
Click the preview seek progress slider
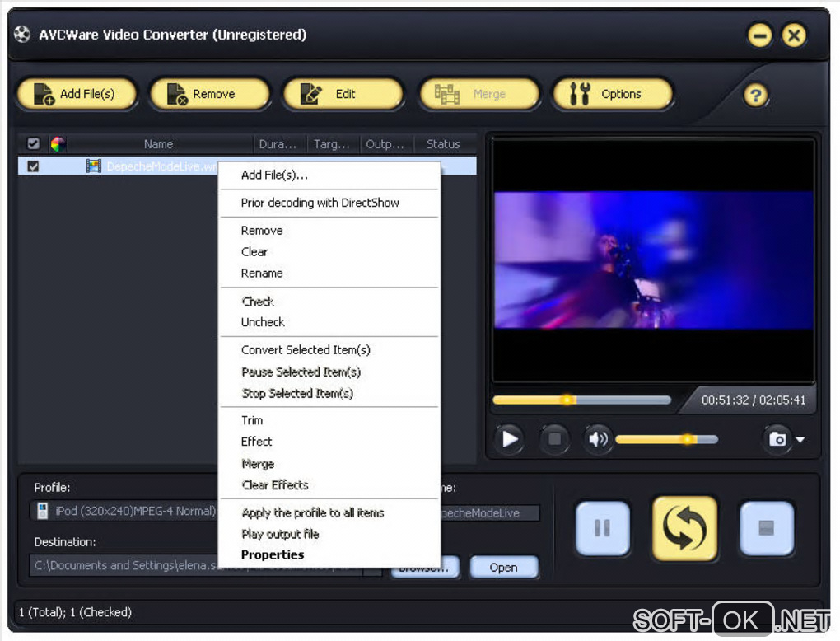[581, 400]
